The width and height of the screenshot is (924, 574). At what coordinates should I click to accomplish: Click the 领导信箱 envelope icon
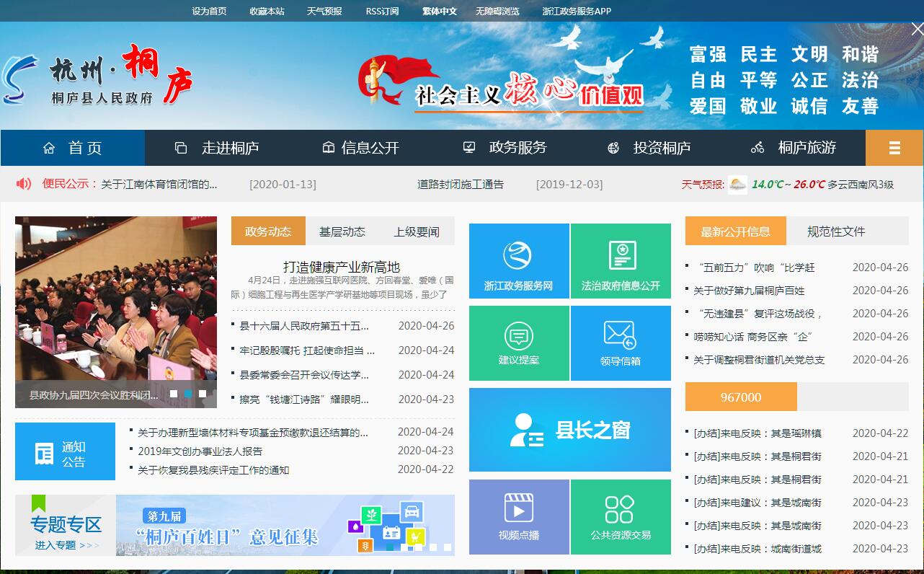pyautogui.click(x=620, y=335)
